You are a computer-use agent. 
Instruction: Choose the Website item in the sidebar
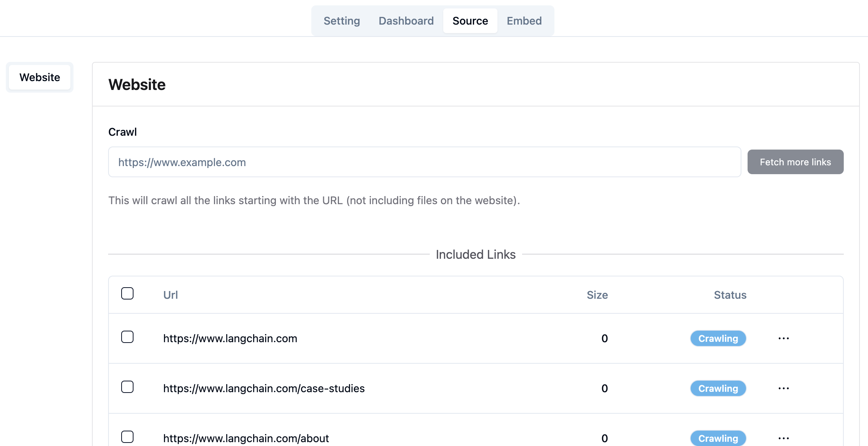point(40,77)
